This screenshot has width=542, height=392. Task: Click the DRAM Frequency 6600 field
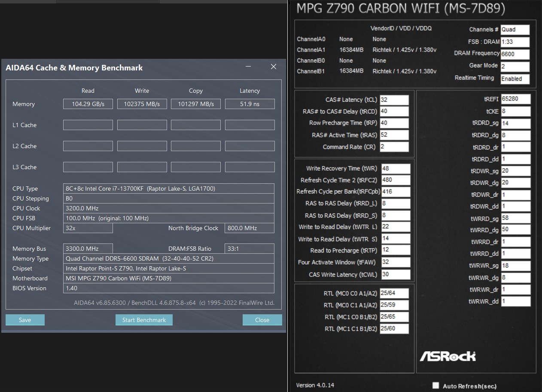515,54
